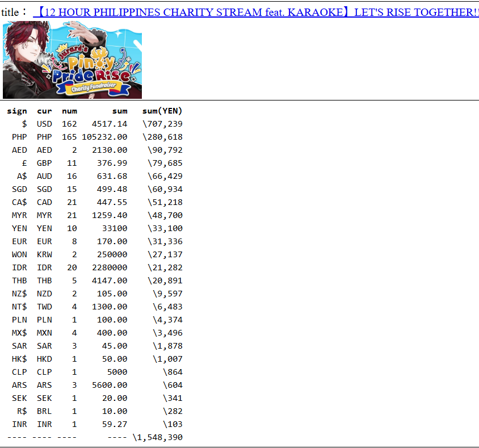479x448 pixels.
Task: Click the yen amount \20,891
Action: point(165,280)
